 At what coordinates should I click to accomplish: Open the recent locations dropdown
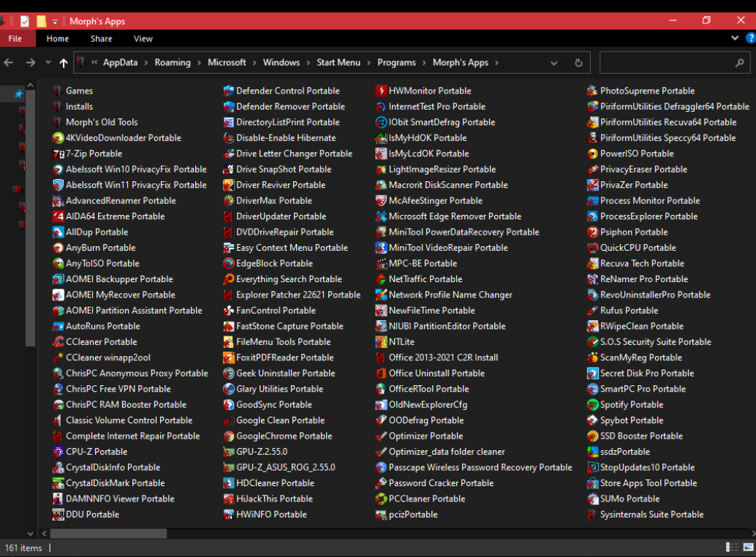[48, 63]
